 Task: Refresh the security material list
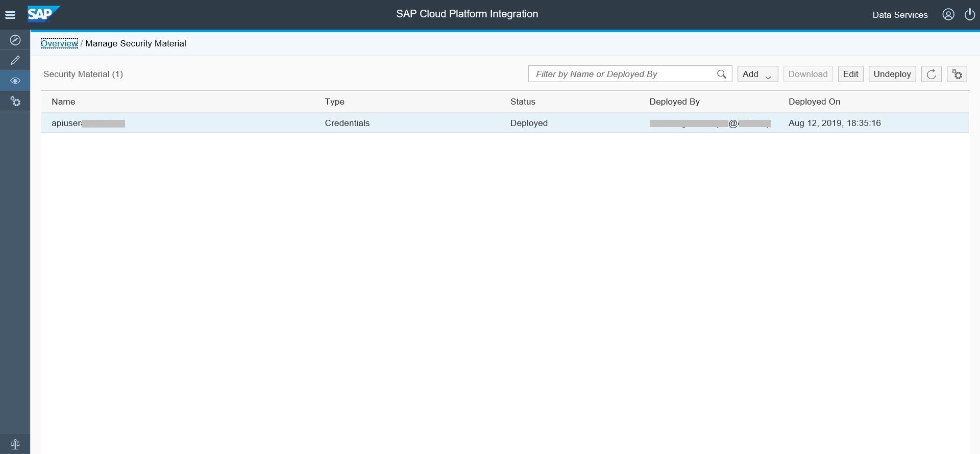[932, 74]
